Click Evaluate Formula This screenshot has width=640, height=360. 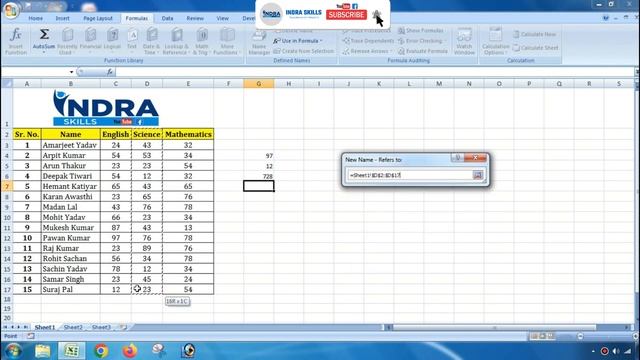click(x=423, y=51)
